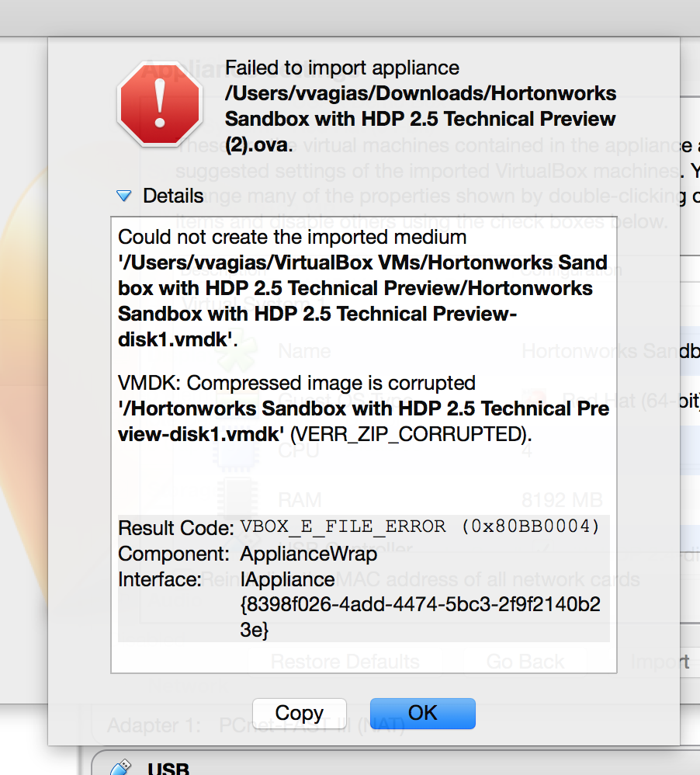Dismiss the error with the OK button
The width and height of the screenshot is (700, 775).
(x=422, y=713)
